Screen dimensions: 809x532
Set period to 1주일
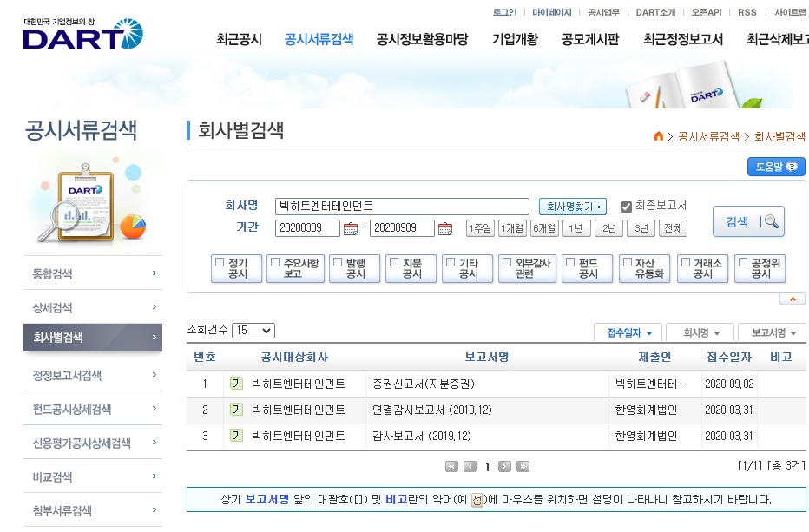pos(480,228)
